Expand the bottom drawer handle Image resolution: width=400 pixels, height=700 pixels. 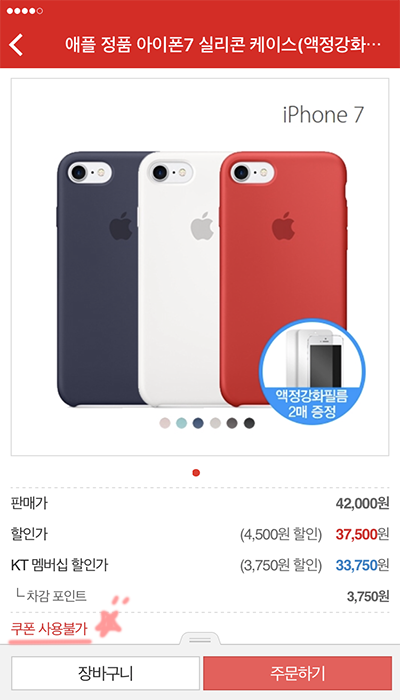[200, 639]
